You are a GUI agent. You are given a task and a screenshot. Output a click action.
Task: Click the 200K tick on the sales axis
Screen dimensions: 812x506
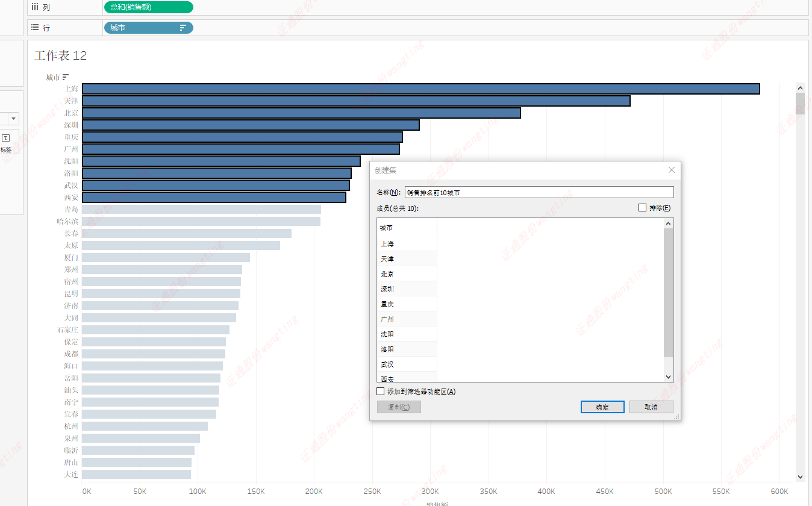314,491
